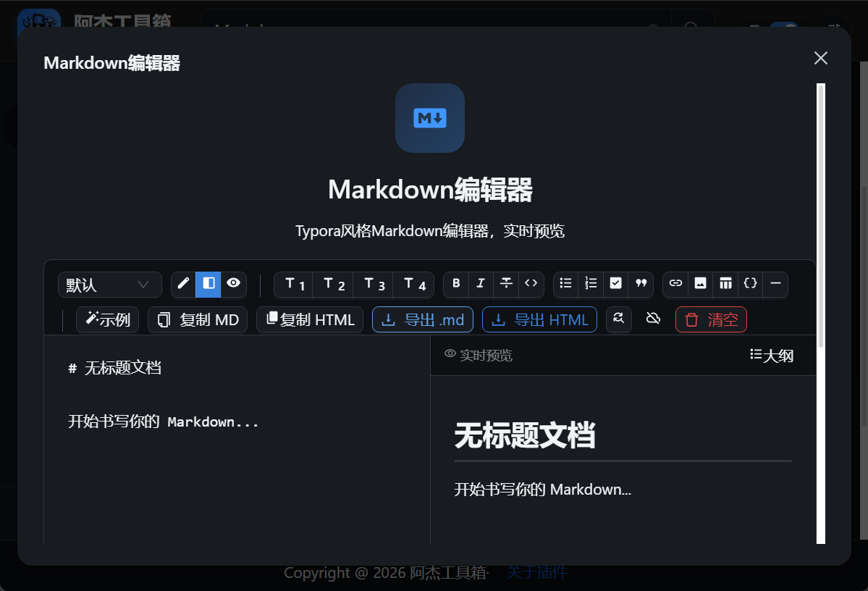Toggle the 大纲 outline panel
868x591 pixels.
coord(772,356)
